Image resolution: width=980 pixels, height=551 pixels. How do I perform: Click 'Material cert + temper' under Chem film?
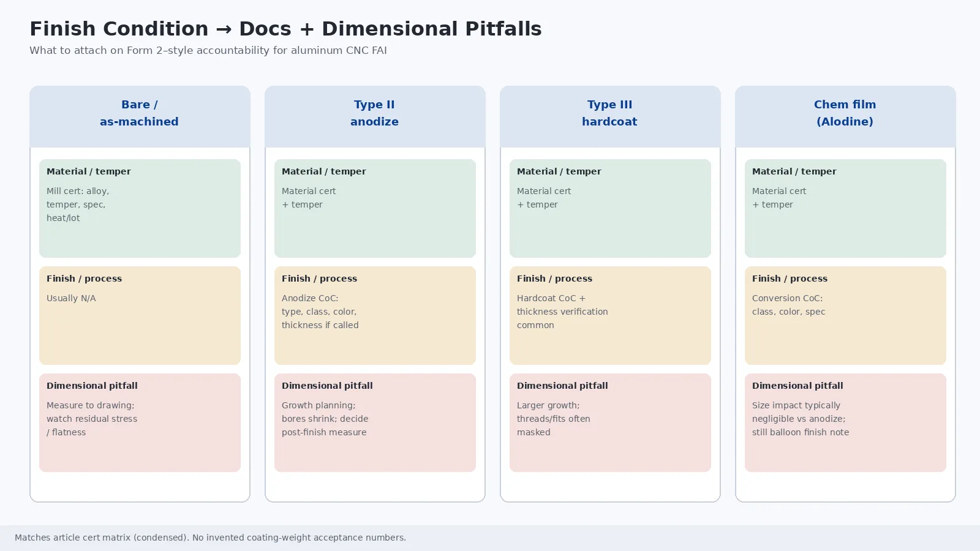(x=779, y=198)
